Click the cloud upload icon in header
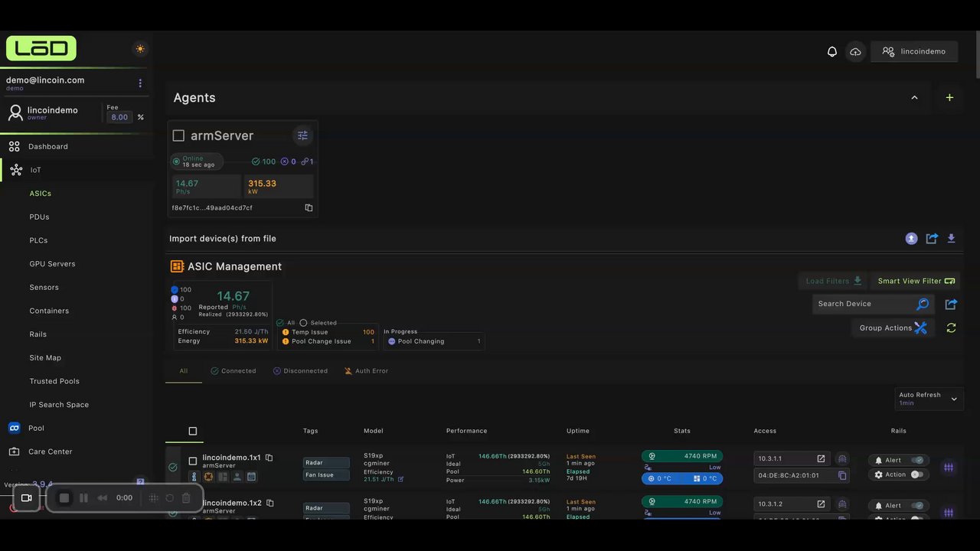Screen dimensions: 980x551 [855, 51]
